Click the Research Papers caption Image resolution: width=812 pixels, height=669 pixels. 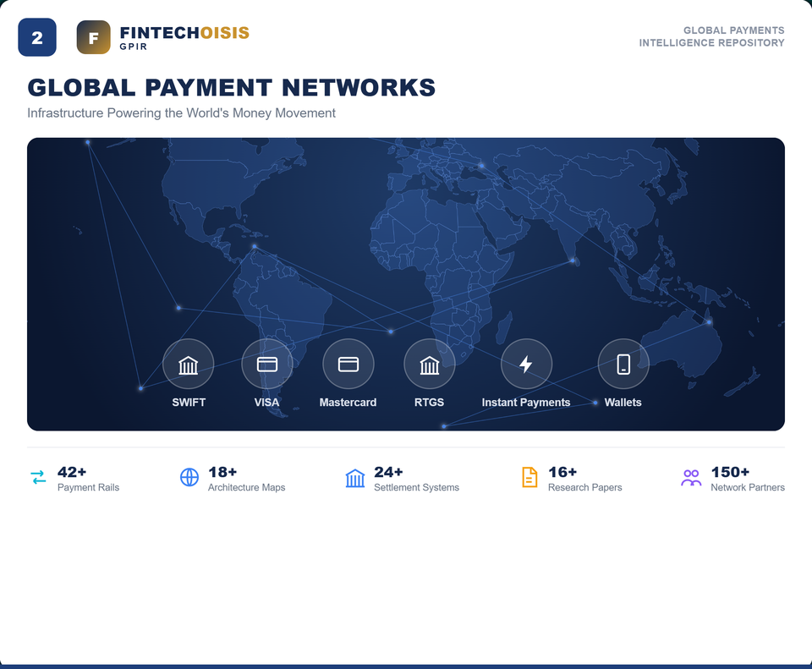(x=585, y=487)
